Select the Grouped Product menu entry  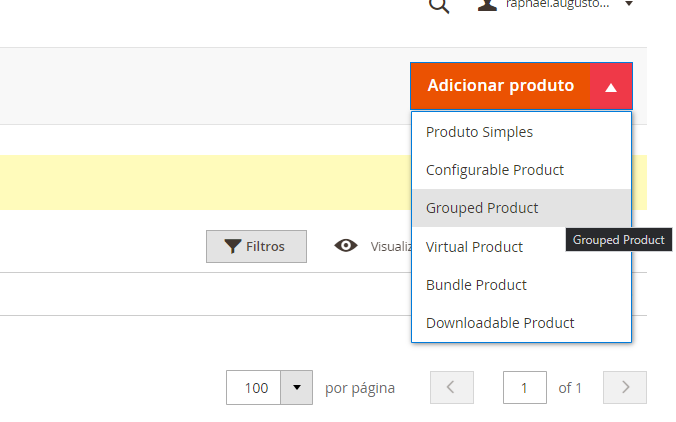pyautogui.click(x=482, y=208)
